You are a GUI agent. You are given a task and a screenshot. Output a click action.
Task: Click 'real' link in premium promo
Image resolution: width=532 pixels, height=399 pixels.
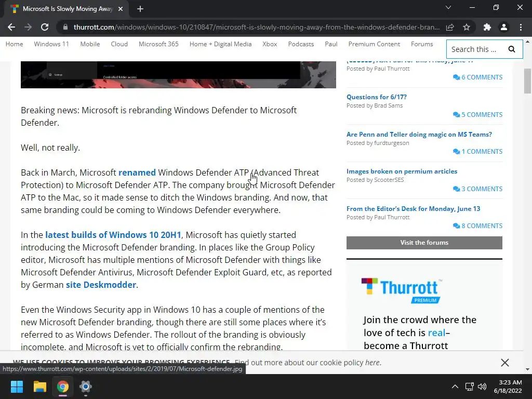tap(436, 333)
